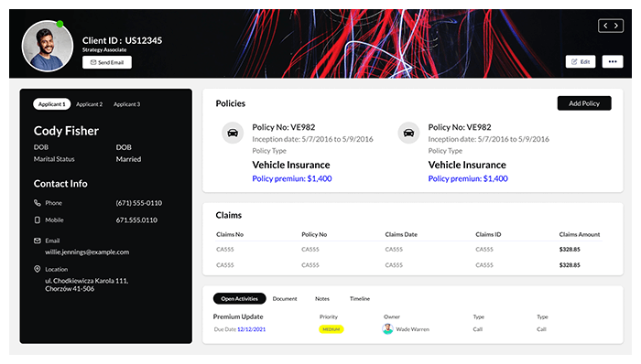The width and height of the screenshot is (641, 364).
Task: Click the Add Policy button
Action: click(x=584, y=103)
